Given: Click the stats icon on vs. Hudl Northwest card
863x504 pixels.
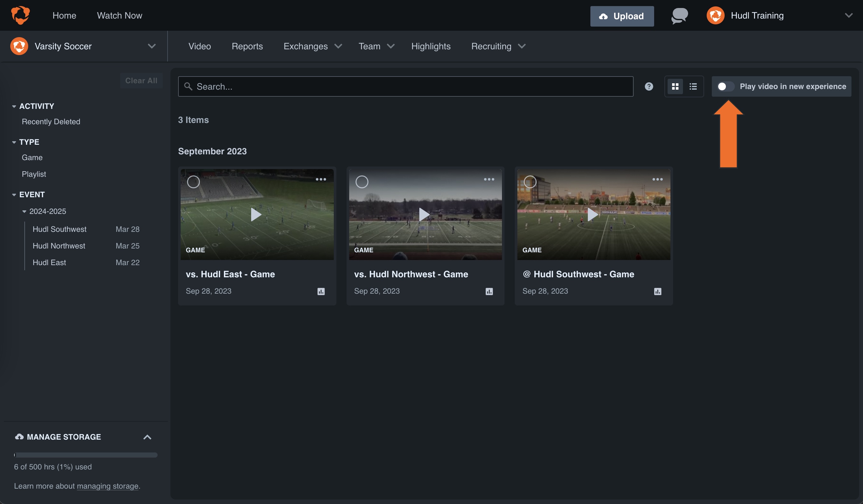Looking at the screenshot, I should [x=489, y=291].
